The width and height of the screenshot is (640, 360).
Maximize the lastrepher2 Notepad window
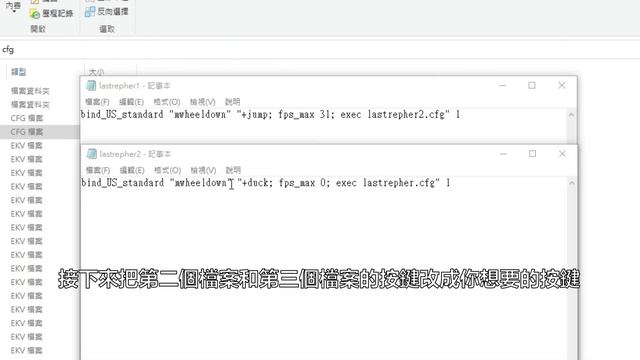coord(532,153)
